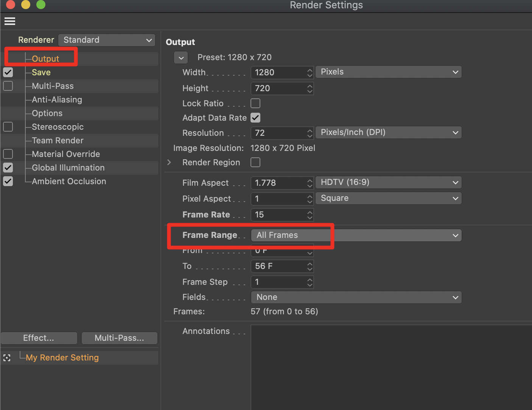Click the Resolution stepper arrows
Screen dimensions: 532x410
tap(310, 133)
